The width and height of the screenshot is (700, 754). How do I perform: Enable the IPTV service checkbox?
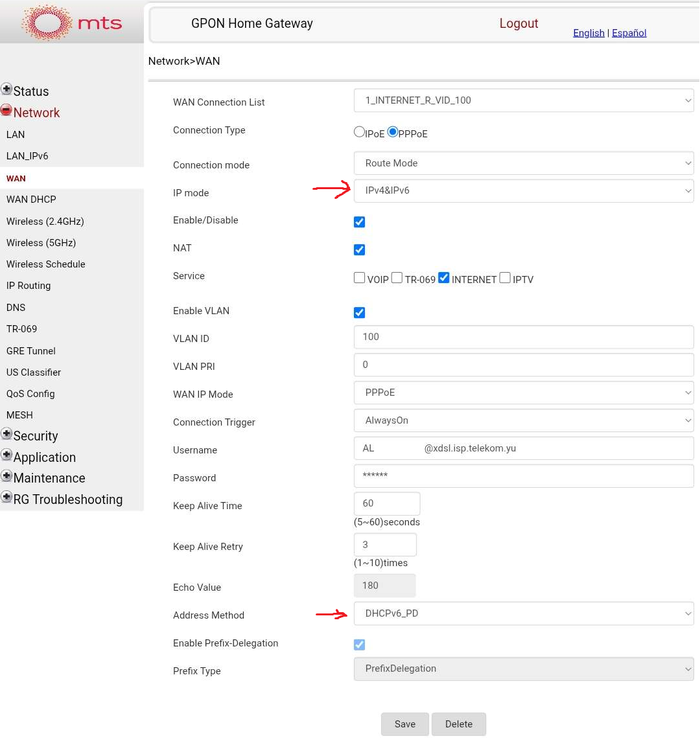click(505, 278)
